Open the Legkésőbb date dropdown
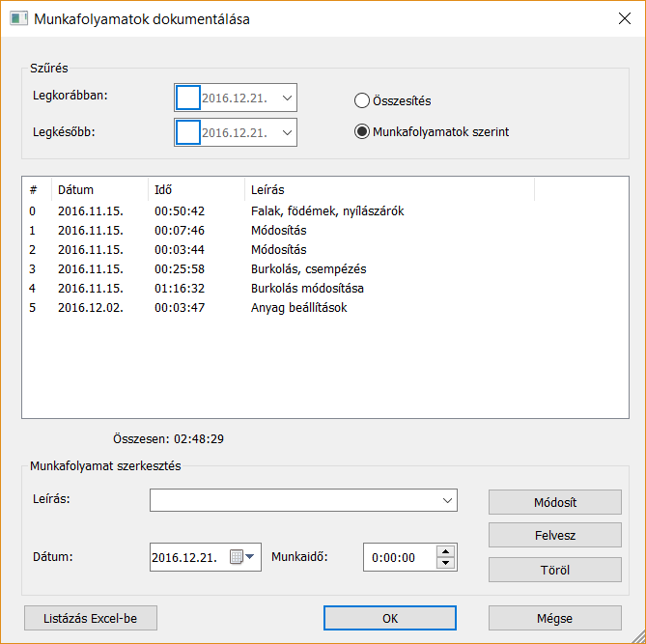 tap(286, 132)
